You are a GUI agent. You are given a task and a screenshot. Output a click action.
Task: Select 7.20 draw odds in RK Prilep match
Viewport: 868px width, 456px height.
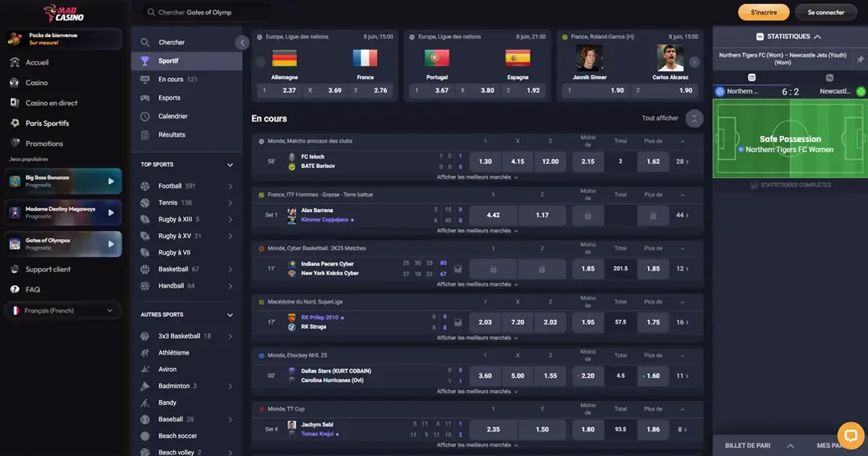(518, 322)
